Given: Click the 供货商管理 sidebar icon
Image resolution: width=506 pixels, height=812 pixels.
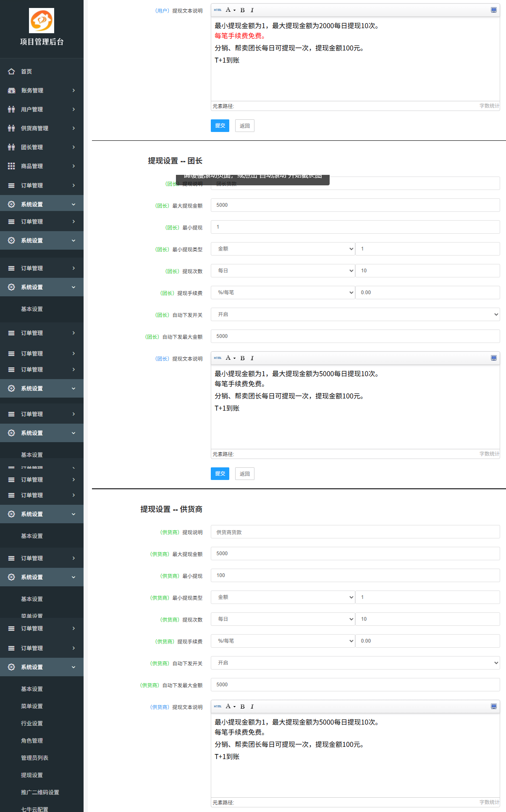Looking at the screenshot, I should 11,128.
